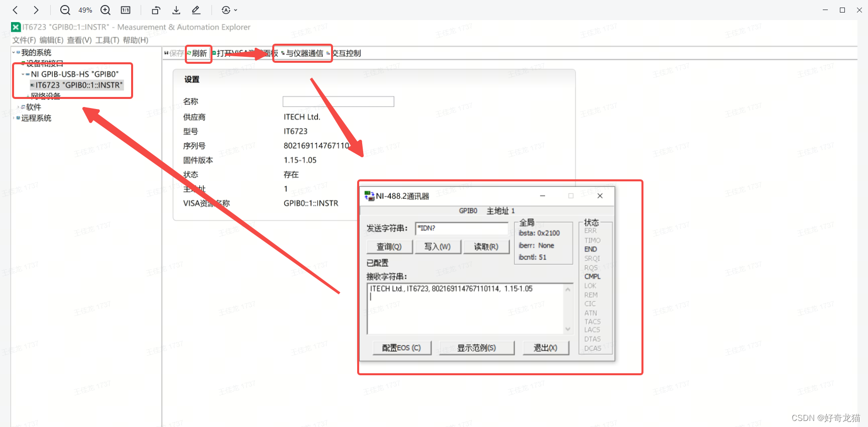868x427 pixels.
Task: Click the 保存 toolbar item
Action: point(174,53)
